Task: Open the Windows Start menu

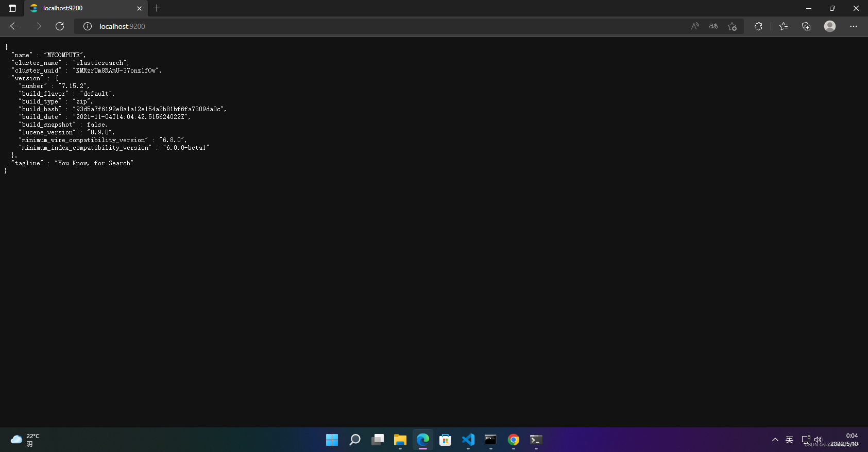Action: [x=332, y=440]
